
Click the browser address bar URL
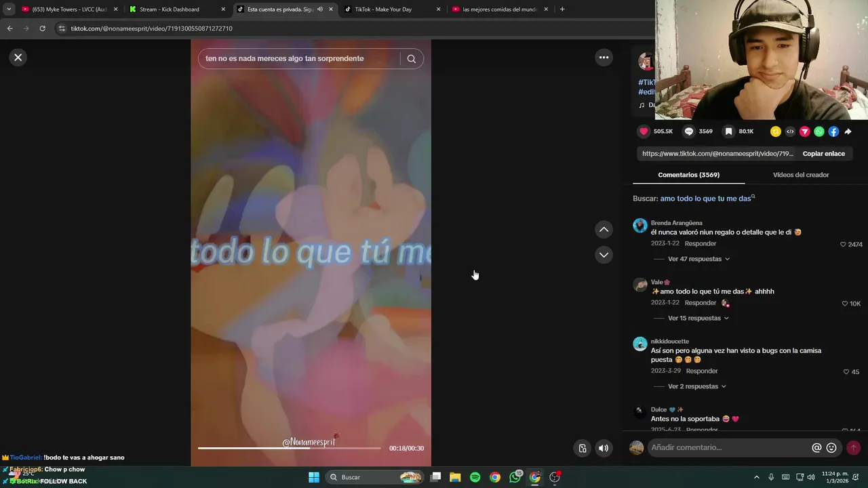[x=152, y=28]
